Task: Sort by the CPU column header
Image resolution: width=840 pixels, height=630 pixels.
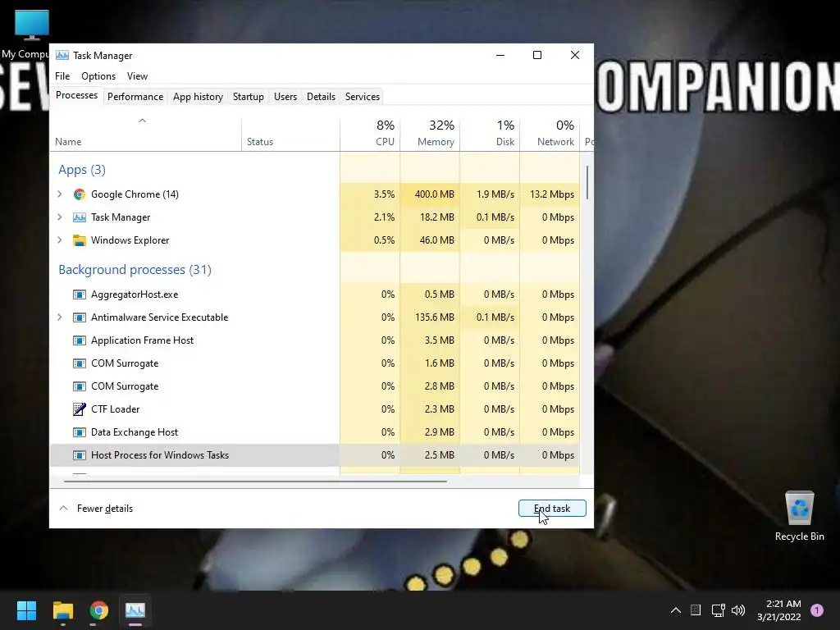Action: coord(370,134)
